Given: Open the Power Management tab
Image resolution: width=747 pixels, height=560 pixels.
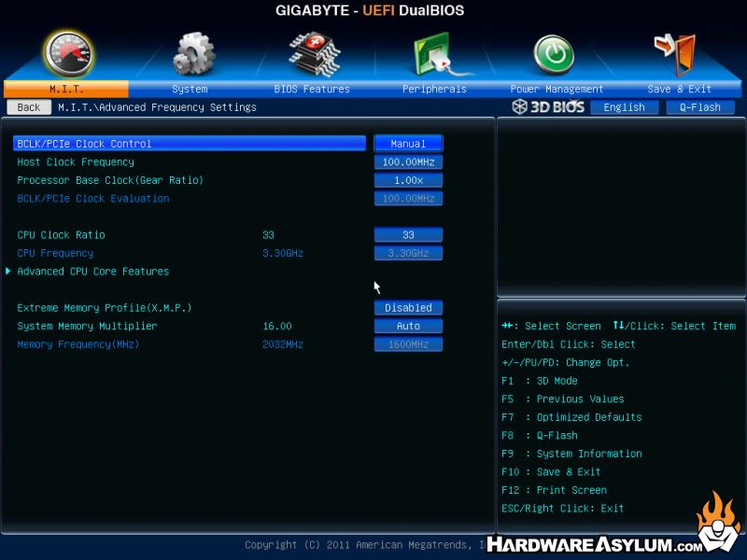Looking at the screenshot, I should 557,89.
